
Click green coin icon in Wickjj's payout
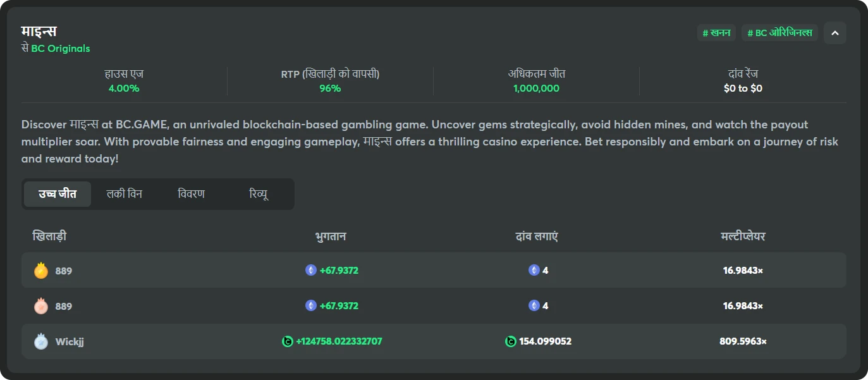pyautogui.click(x=288, y=341)
